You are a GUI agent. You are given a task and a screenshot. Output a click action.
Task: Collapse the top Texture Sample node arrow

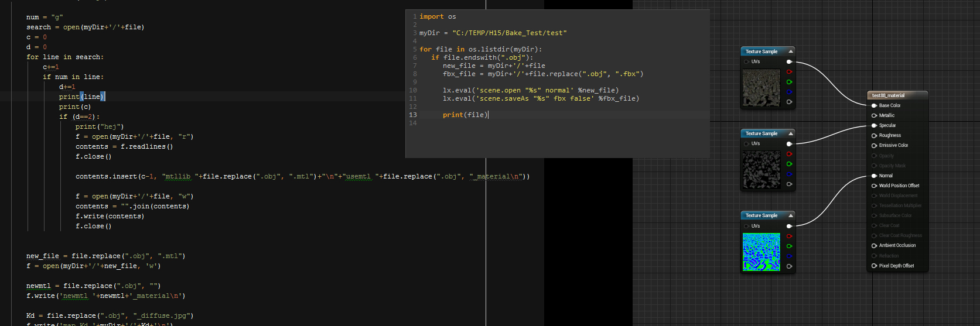coord(790,52)
